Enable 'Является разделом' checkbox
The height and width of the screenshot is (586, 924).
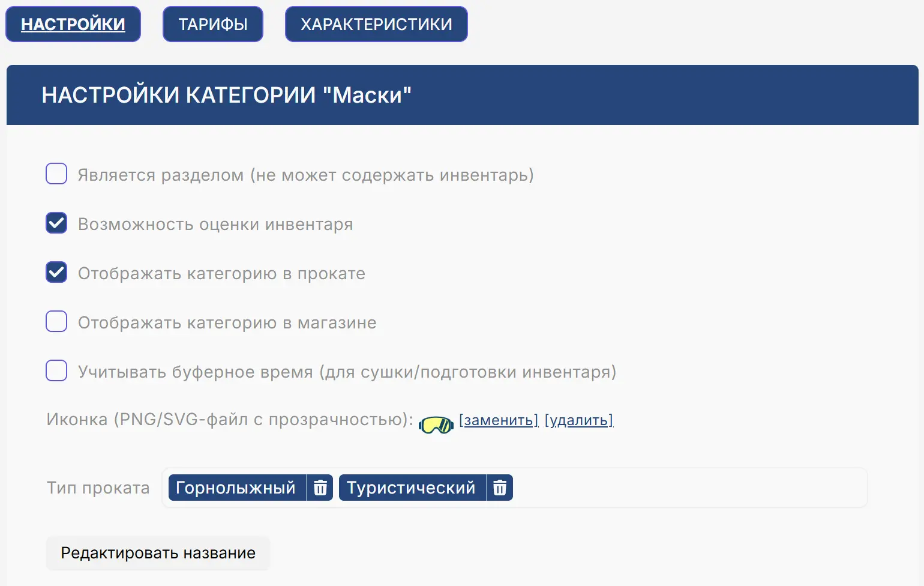(56, 174)
